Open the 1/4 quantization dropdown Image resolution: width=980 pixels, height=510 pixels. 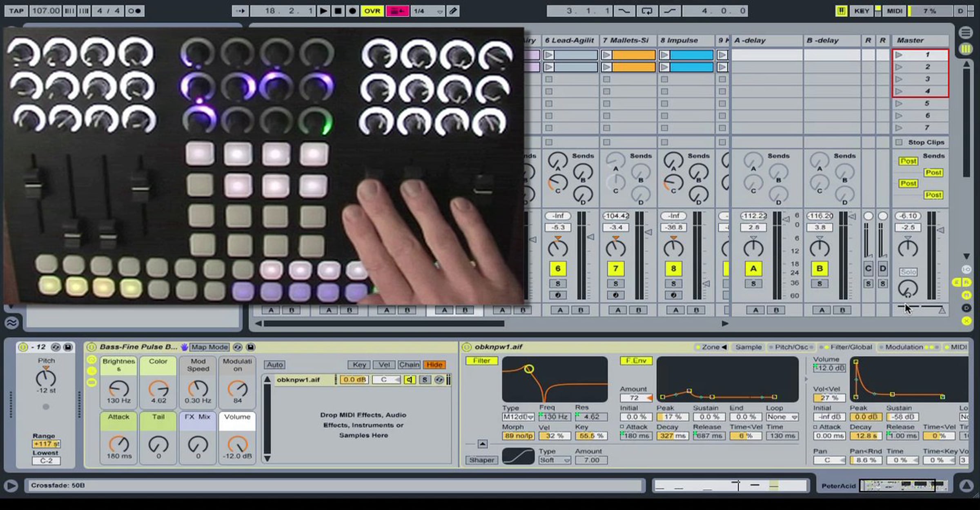[x=427, y=11]
